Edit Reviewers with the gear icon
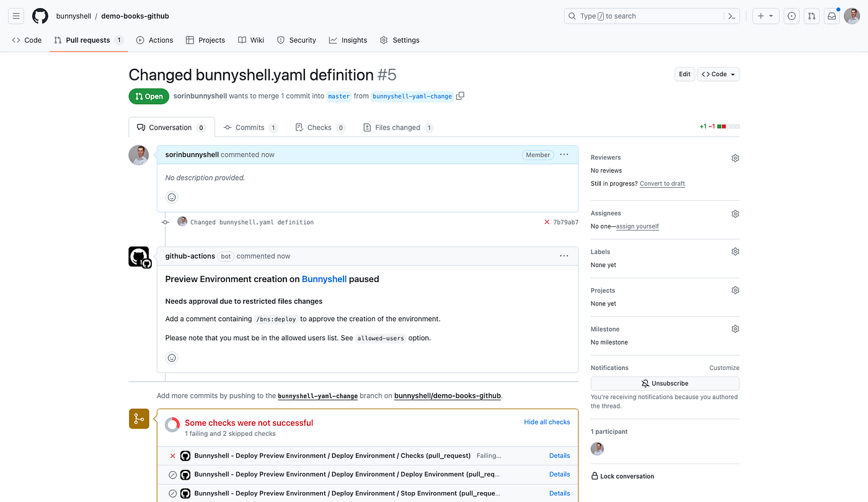Image resolution: width=868 pixels, height=502 pixels. tap(735, 158)
